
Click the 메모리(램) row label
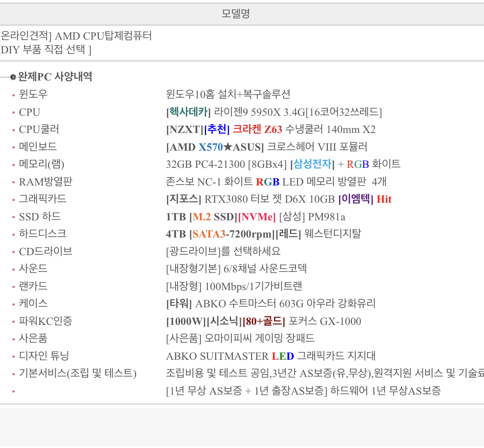coord(41,164)
